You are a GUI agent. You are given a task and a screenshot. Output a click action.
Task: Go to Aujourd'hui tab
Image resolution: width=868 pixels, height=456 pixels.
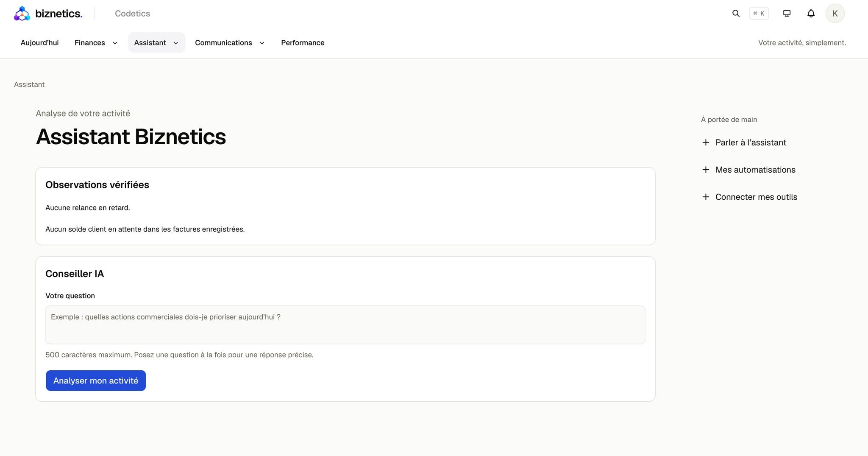pos(40,42)
